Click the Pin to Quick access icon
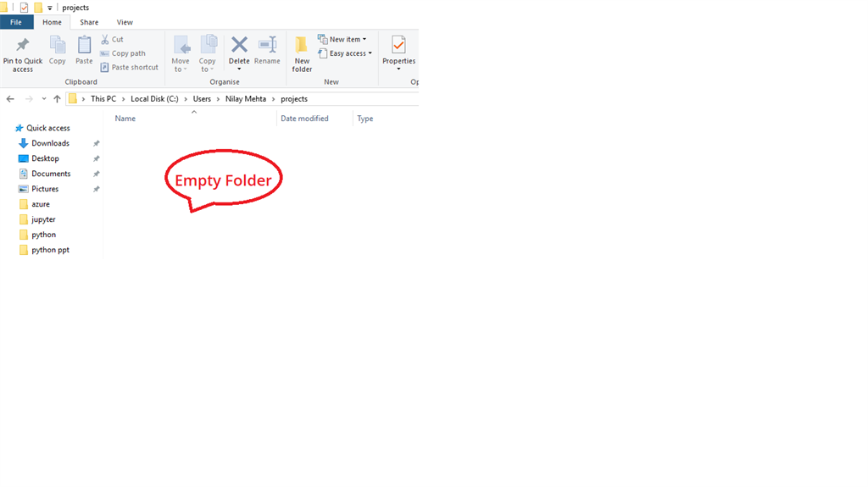The height and width of the screenshot is (487, 868). tap(22, 45)
